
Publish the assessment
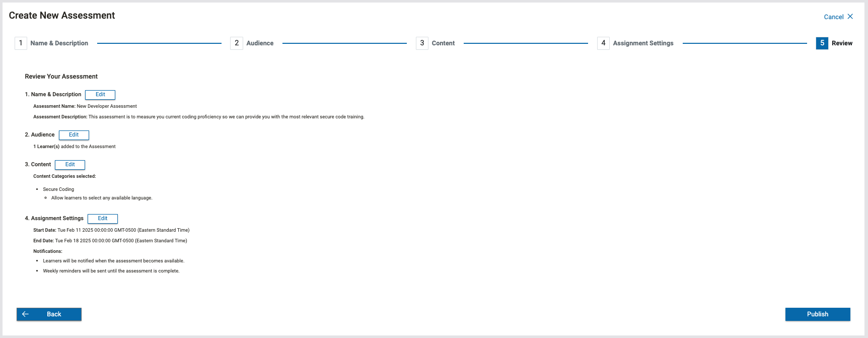[x=817, y=314]
